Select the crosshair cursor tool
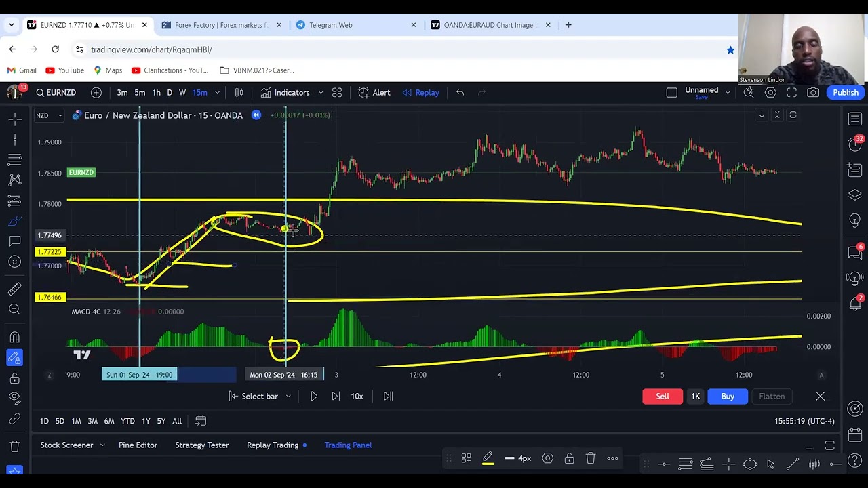The height and width of the screenshot is (488, 868). point(14,119)
